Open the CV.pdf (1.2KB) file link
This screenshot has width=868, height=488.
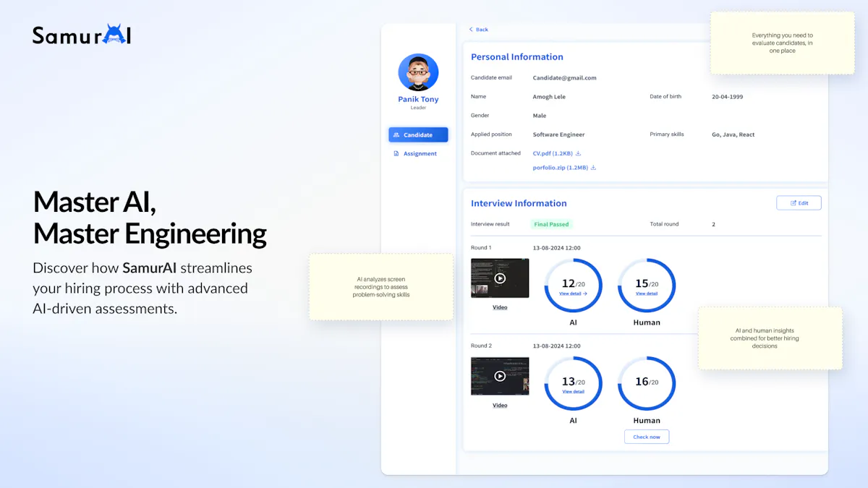[x=553, y=153]
